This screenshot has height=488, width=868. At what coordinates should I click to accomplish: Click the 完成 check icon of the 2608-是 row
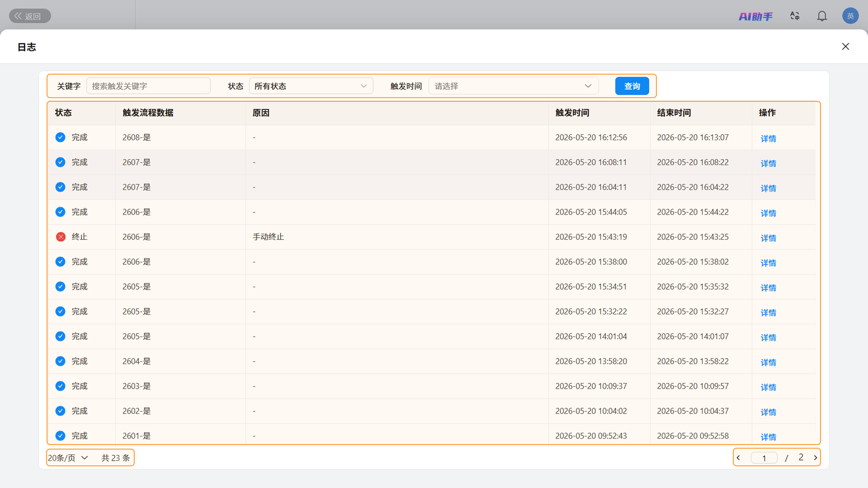pos(60,137)
